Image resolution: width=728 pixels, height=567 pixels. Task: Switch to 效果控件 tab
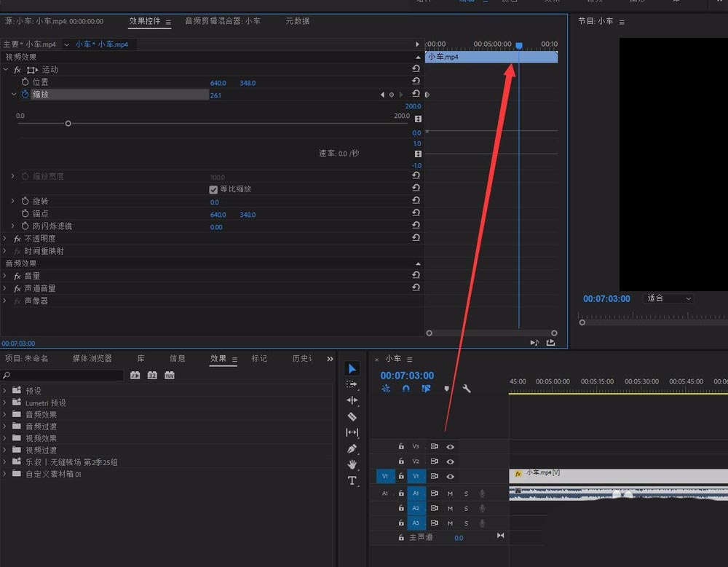click(145, 21)
